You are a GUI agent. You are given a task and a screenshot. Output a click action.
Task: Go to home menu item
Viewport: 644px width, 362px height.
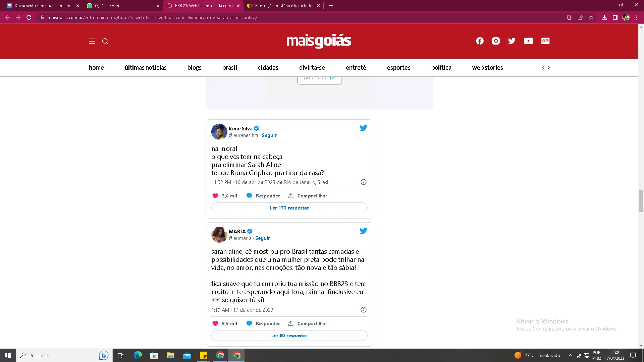point(96,68)
